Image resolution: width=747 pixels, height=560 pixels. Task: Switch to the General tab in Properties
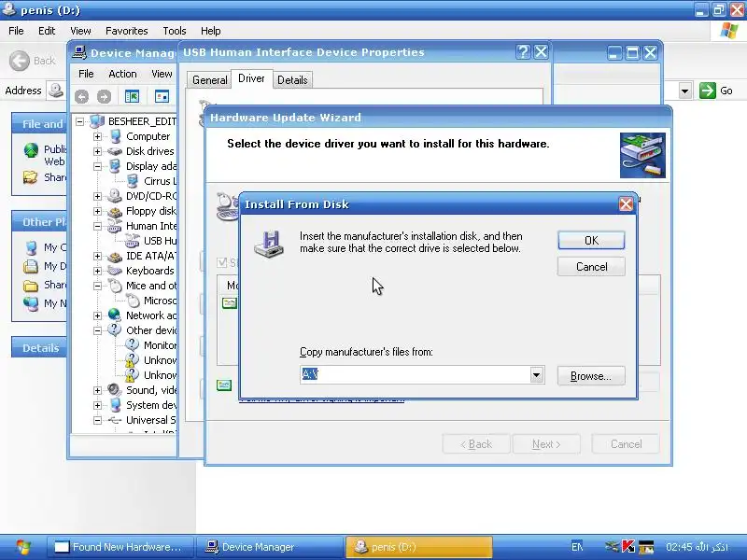point(209,80)
